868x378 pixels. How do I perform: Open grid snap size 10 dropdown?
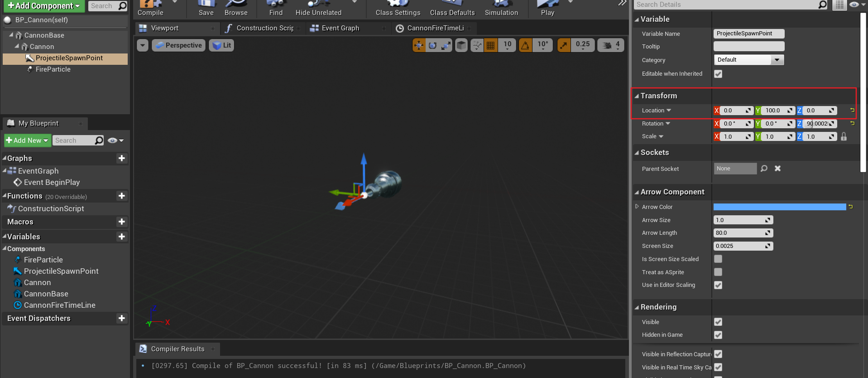tap(507, 45)
